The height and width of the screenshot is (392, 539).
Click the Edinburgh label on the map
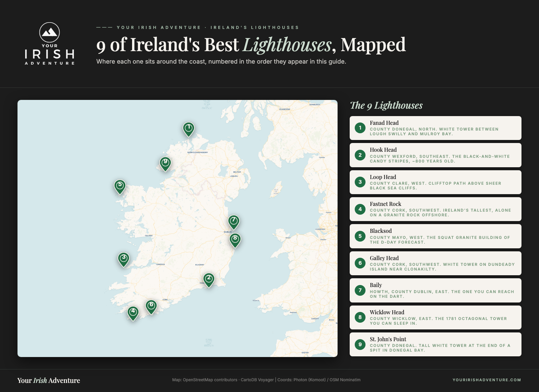tap(315, 105)
